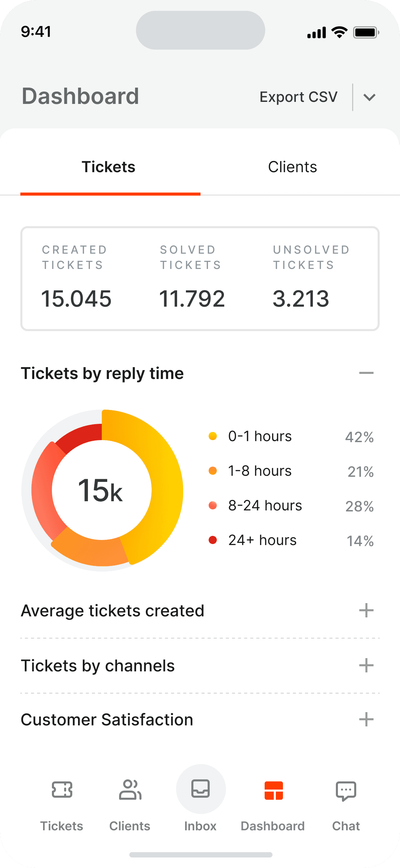Viewport: 400px width, 868px height.
Task: Click the red 24+ hours legend dot
Action: tap(213, 540)
